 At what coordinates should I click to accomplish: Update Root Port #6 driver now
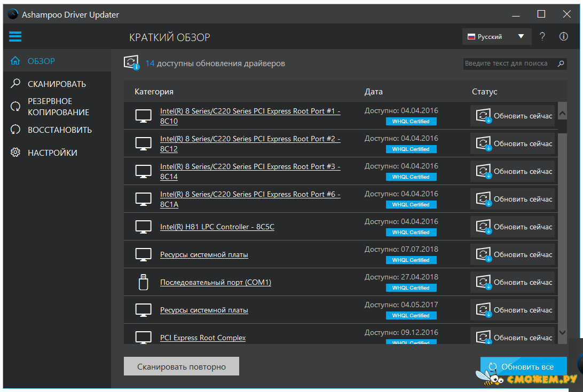point(513,199)
